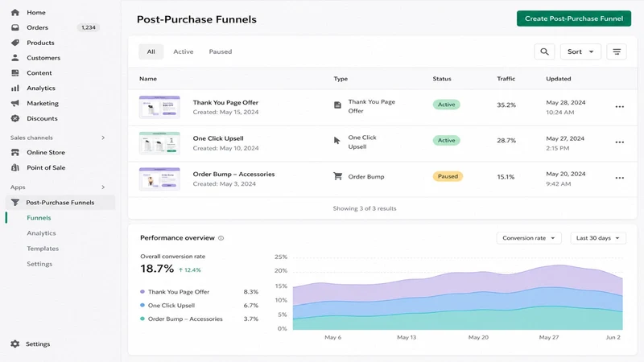Click the Home house icon in sidebar
Viewport: 644px width, 362px height.
click(x=15, y=12)
